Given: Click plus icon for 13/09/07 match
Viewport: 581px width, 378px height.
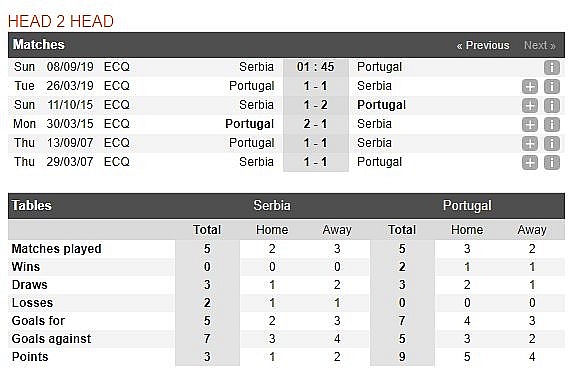Looking at the screenshot, I should pyautogui.click(x=529, y=143).
